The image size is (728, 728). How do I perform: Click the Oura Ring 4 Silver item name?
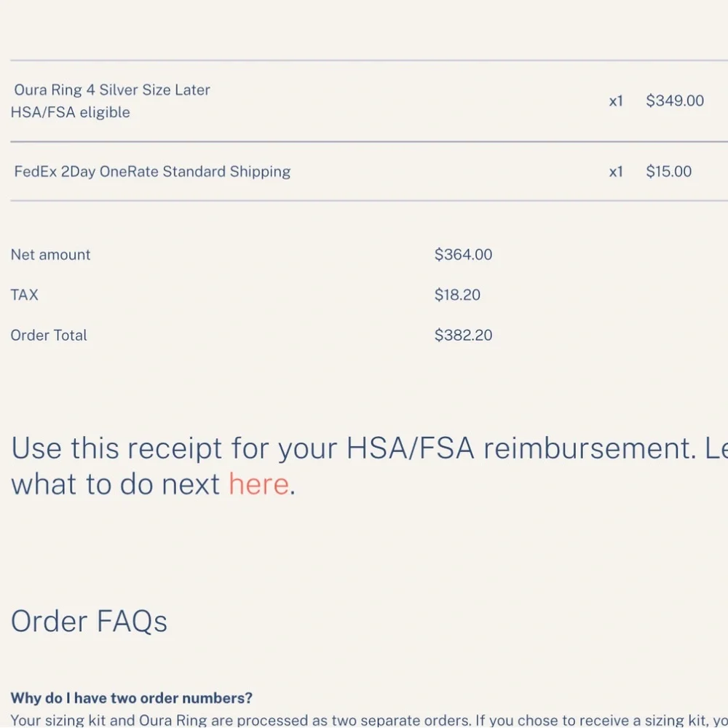112,90
